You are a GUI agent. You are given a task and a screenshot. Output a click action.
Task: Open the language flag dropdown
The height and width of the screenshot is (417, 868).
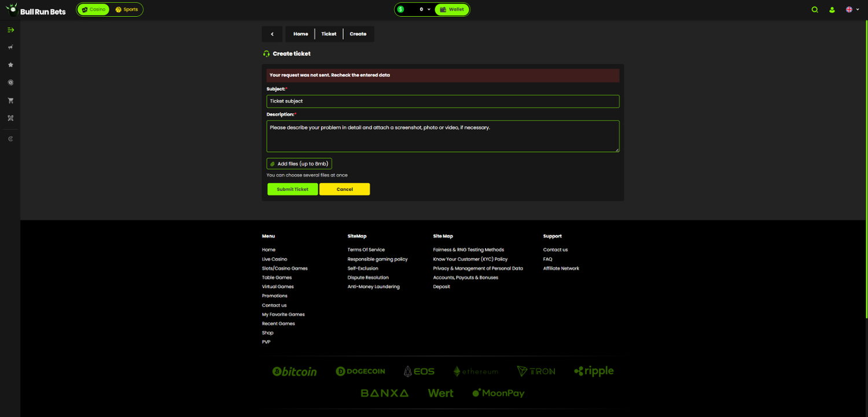click(852, 10)
